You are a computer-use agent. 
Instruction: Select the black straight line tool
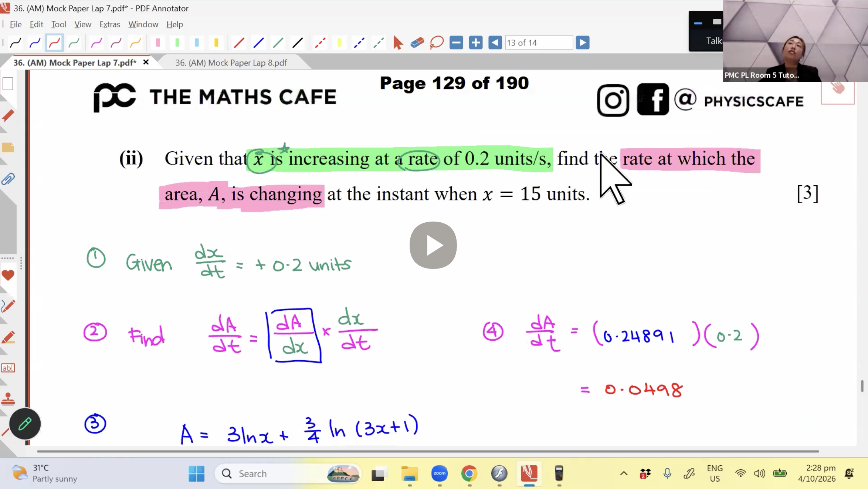298,43
